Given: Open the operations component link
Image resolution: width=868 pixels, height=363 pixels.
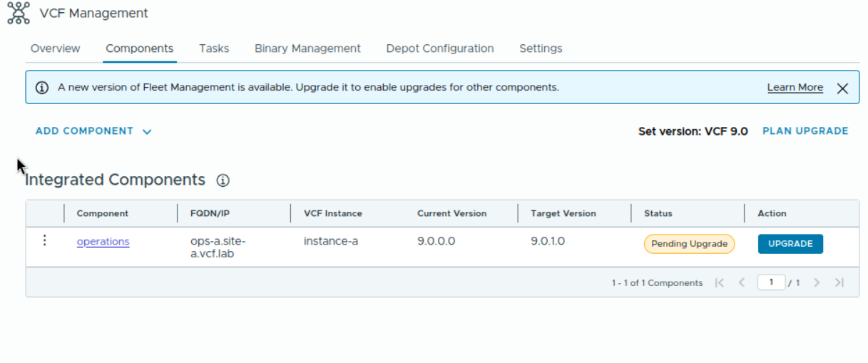Looking at the screenshot, I should (x=103, y=242).
